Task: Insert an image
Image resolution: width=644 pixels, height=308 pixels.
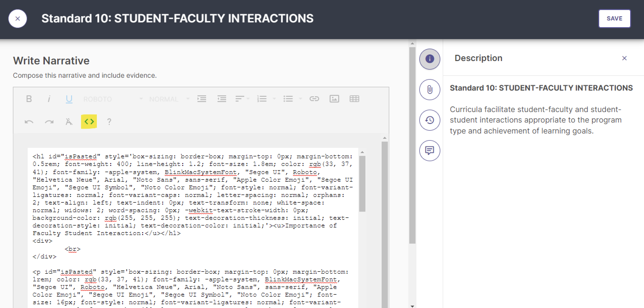Action: [334, 99]
